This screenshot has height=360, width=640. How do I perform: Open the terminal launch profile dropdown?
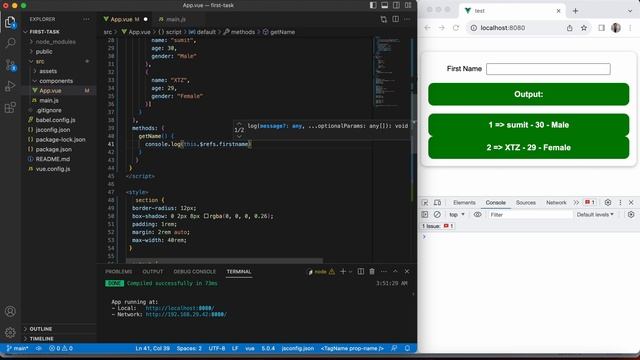pyautogui.click(x=350, y=271)
